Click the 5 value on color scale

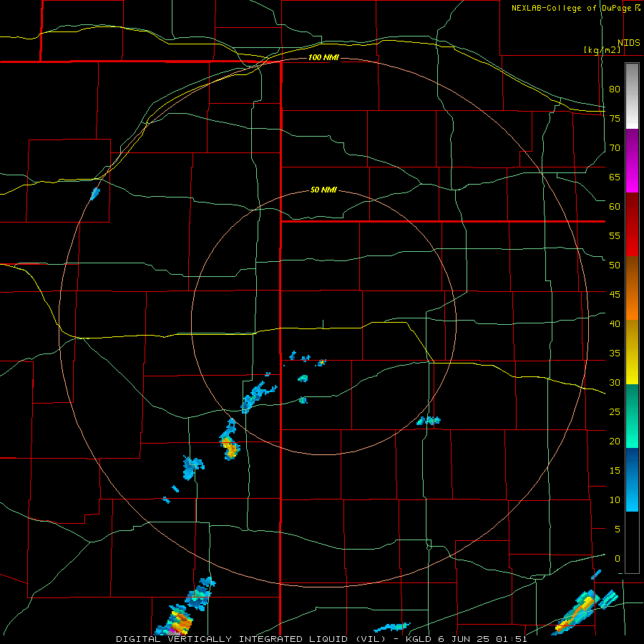pyautogui.click(x=617, y=530)
